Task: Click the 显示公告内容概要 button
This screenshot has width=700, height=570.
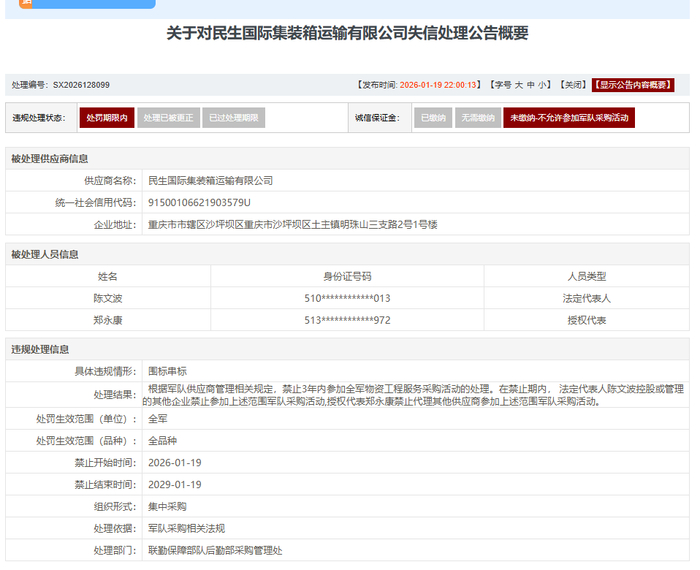Action: [x=632, y=85]
